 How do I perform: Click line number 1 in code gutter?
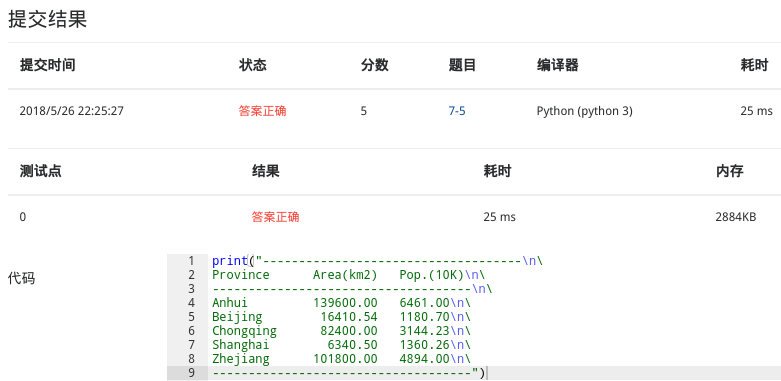191,260
